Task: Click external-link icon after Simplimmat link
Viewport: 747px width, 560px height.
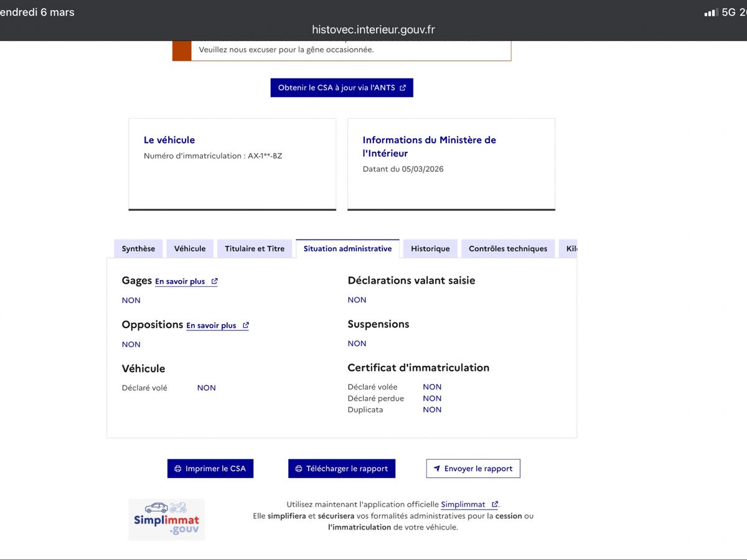Action: tap(494, 505)
